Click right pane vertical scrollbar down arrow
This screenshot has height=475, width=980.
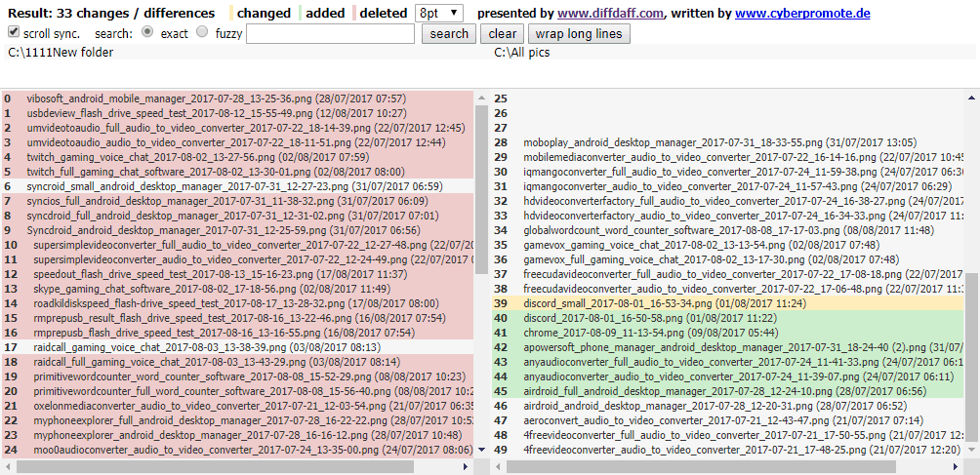coord(971,450)
